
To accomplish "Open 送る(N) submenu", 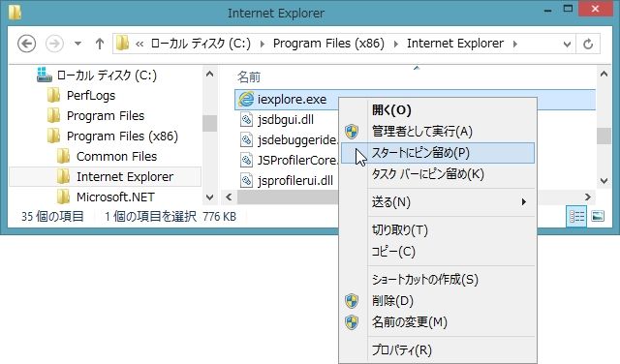I will tap(438, 202).
